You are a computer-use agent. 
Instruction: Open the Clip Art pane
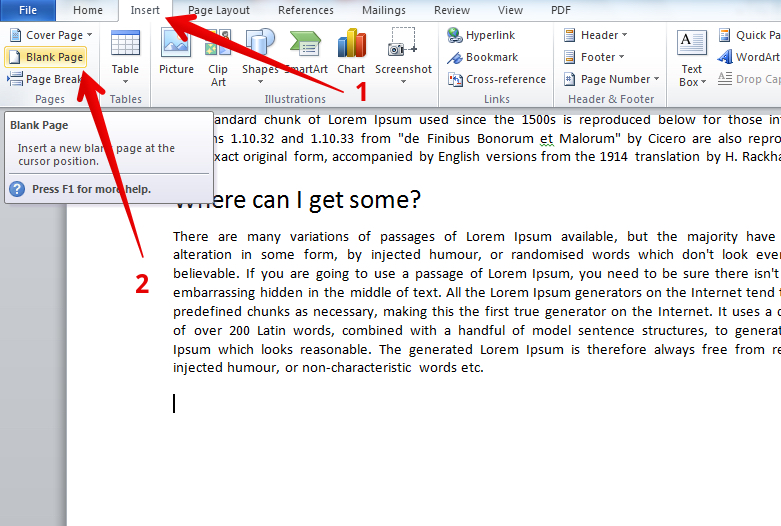coord(218,58)
